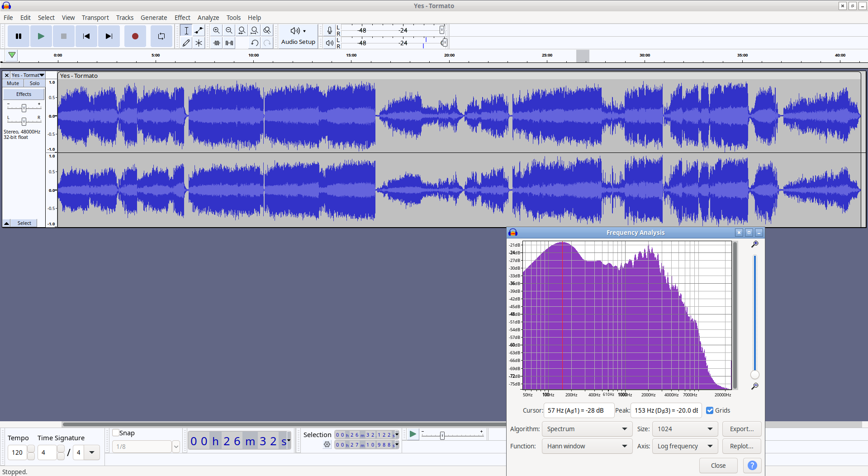Click the Tempo value field
868x476 pixels.
pos(17,452)
